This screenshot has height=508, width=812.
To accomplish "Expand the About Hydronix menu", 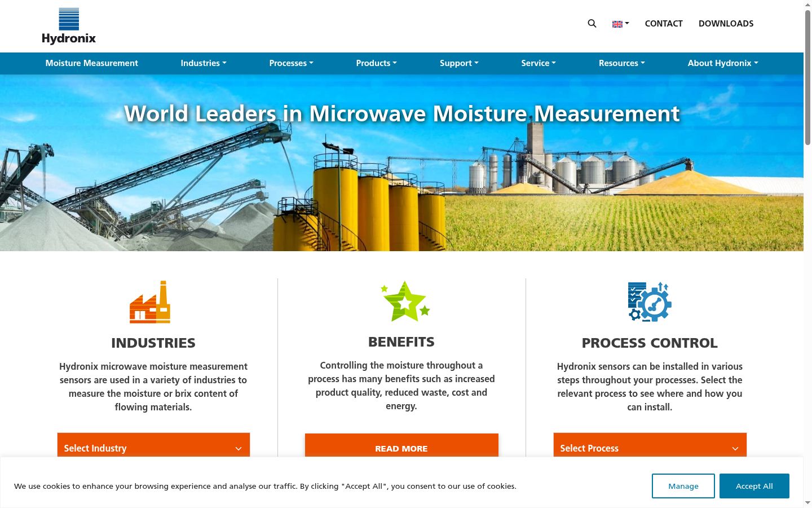I will [x=723, y=63].
